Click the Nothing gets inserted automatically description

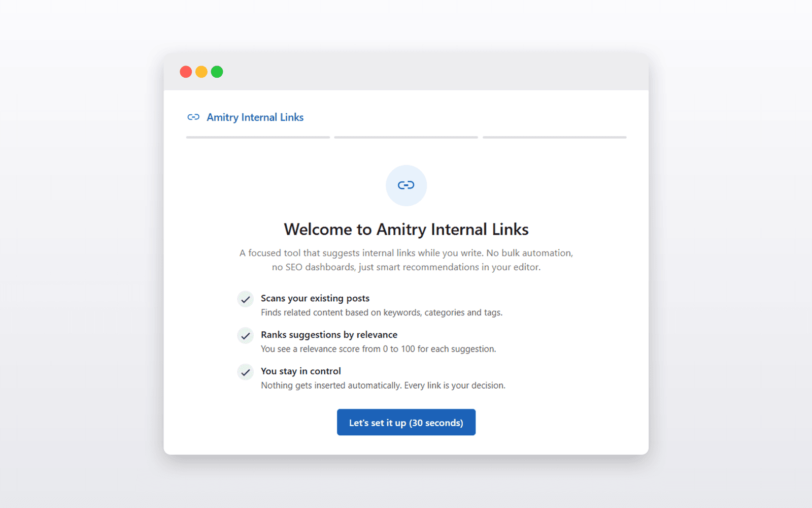click(383, 386)
